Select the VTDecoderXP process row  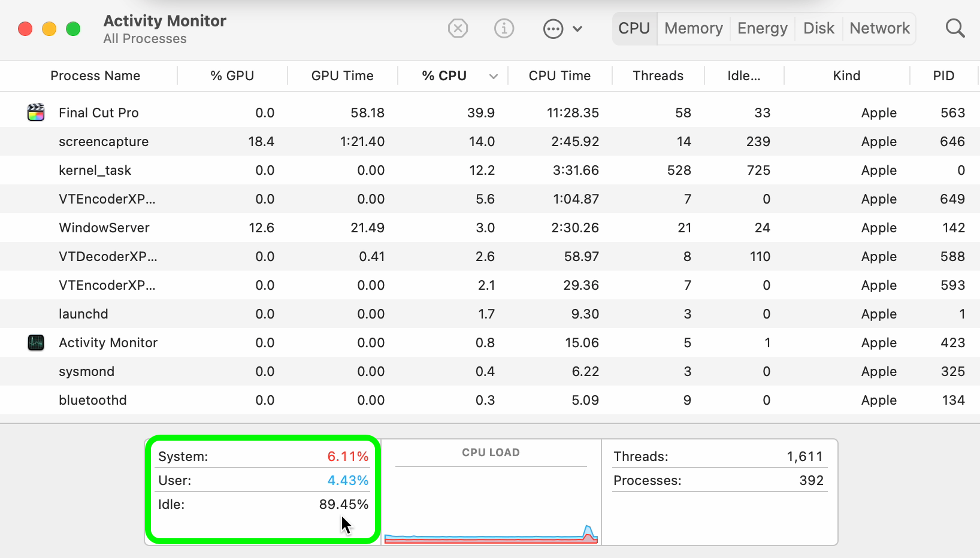pos(490,256)
